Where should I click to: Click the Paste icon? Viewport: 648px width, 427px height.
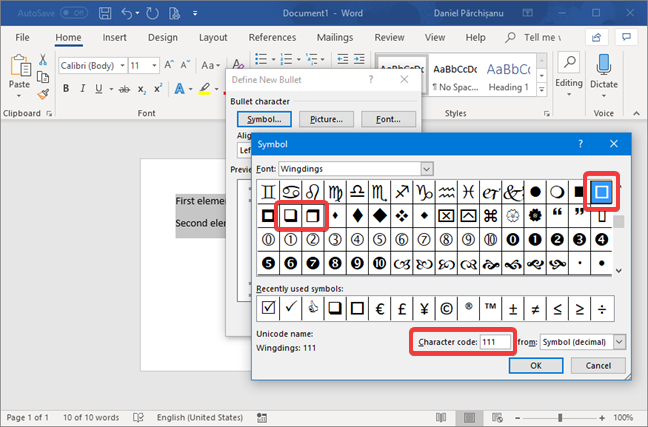[19, 66]
